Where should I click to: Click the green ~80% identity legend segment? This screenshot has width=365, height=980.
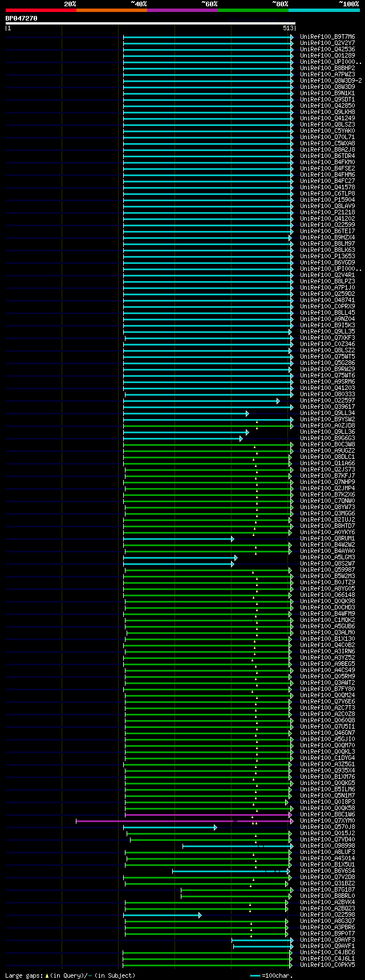253,10
